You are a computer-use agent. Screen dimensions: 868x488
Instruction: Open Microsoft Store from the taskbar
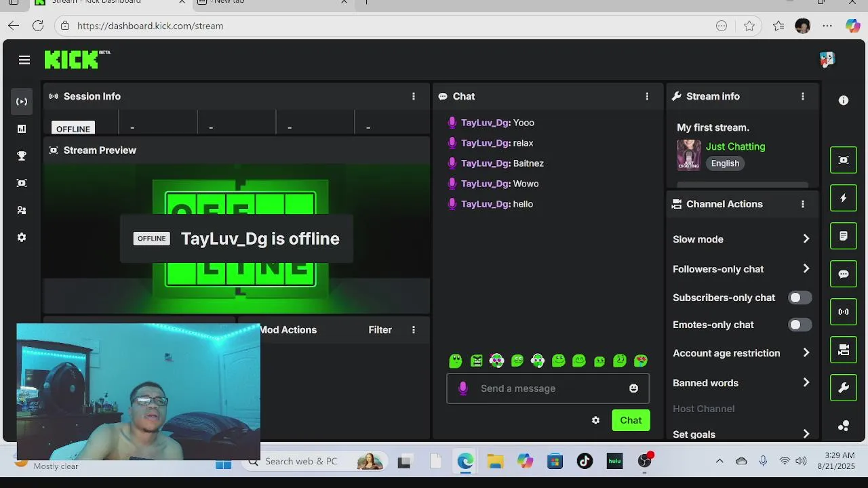[x=555, y=462]
